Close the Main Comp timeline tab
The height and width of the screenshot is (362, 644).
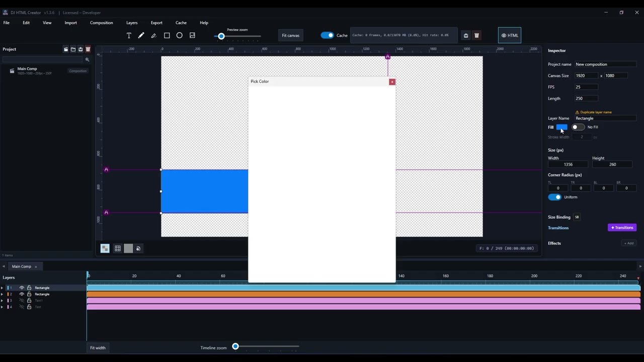pos(36,267)
